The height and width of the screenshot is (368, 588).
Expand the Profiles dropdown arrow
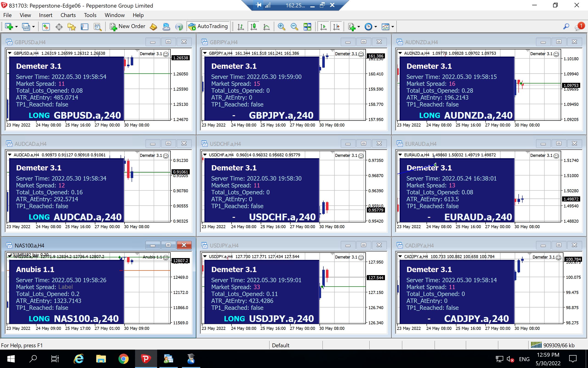tap(34, 26)
